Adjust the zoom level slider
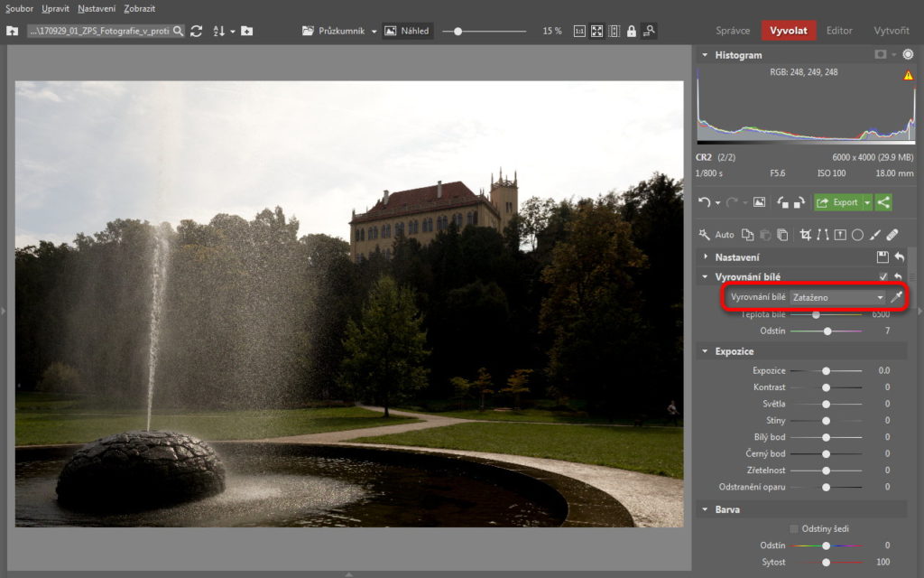 457,32
